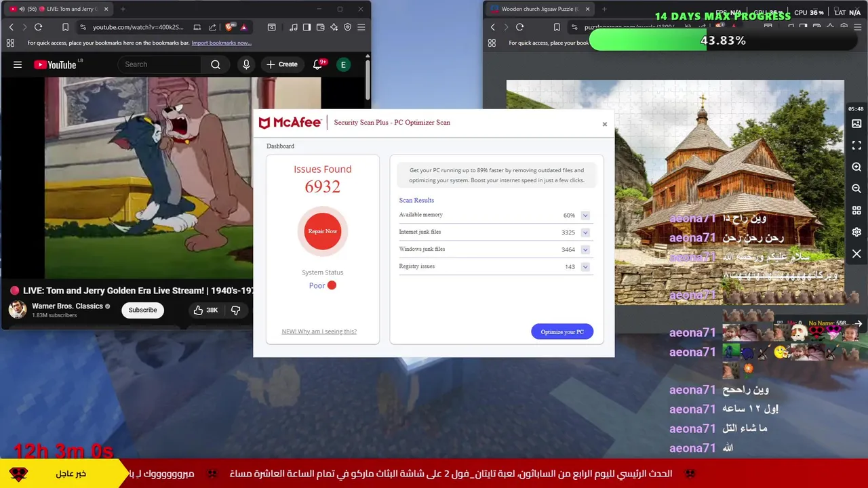Click the wooden church puzzle image
The height and width of the screenshot is (488, 868).
(x=675, y=192)
